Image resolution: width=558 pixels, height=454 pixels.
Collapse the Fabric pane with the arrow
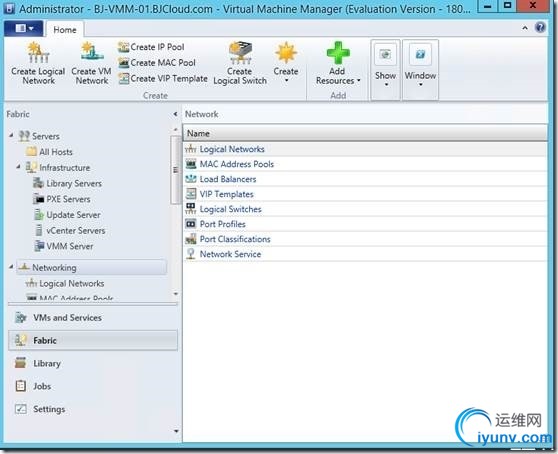pos(175,114)
